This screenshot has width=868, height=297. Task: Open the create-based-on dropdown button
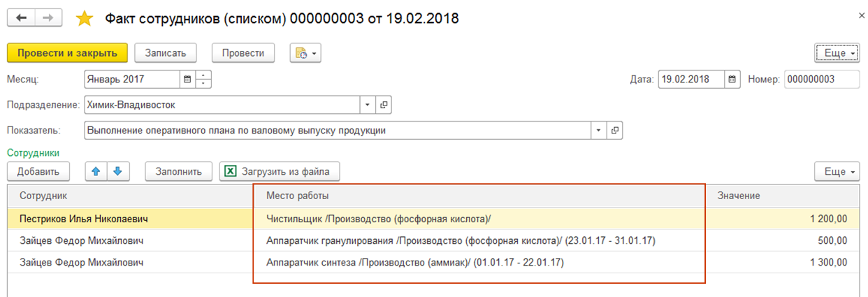306,53
